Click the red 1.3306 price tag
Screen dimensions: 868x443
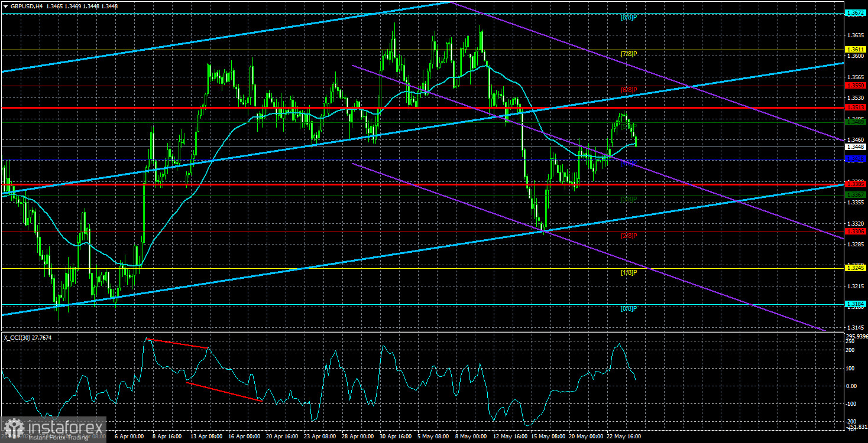(x=856, y=231)
